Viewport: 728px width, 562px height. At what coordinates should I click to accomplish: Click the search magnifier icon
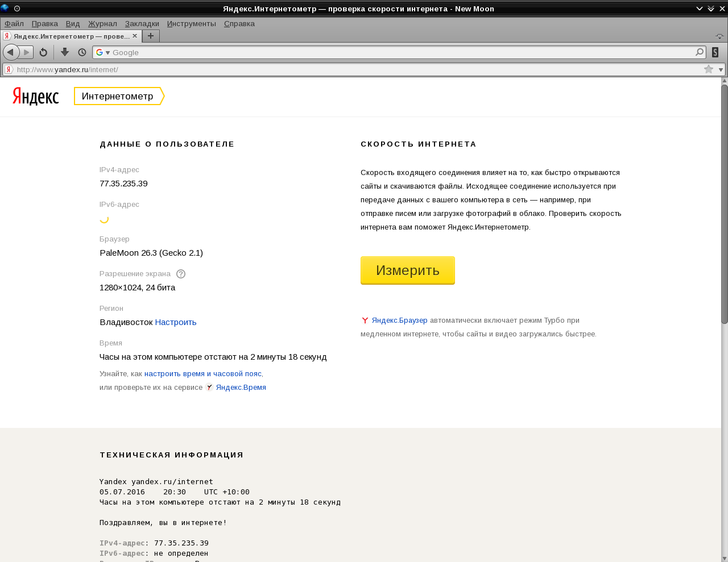(700, 52)
